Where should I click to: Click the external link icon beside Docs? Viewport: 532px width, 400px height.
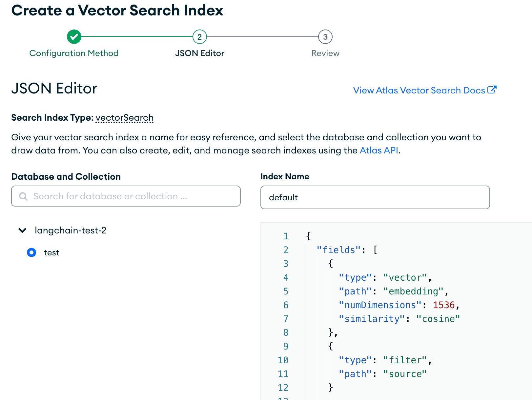[x=492, y=90]
